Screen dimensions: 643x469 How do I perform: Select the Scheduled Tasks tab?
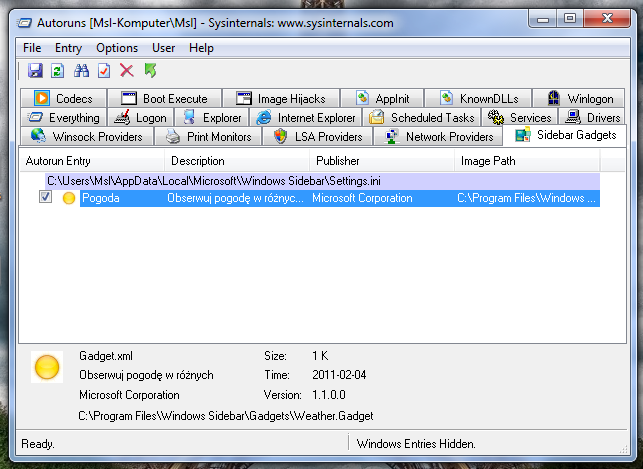point(422,118)
